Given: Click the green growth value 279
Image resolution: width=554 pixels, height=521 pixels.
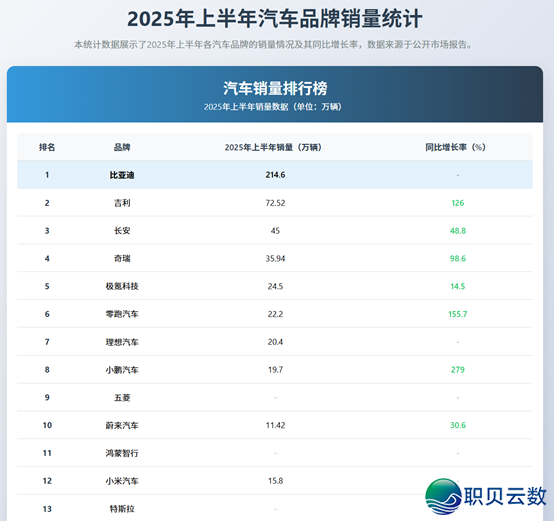Looking at the screenshot, I should [458, 370].
